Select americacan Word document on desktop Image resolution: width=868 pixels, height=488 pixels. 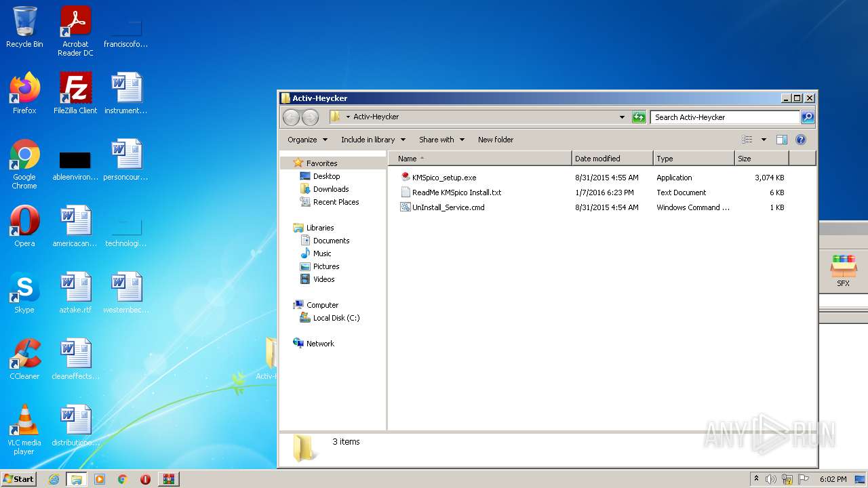75,226
